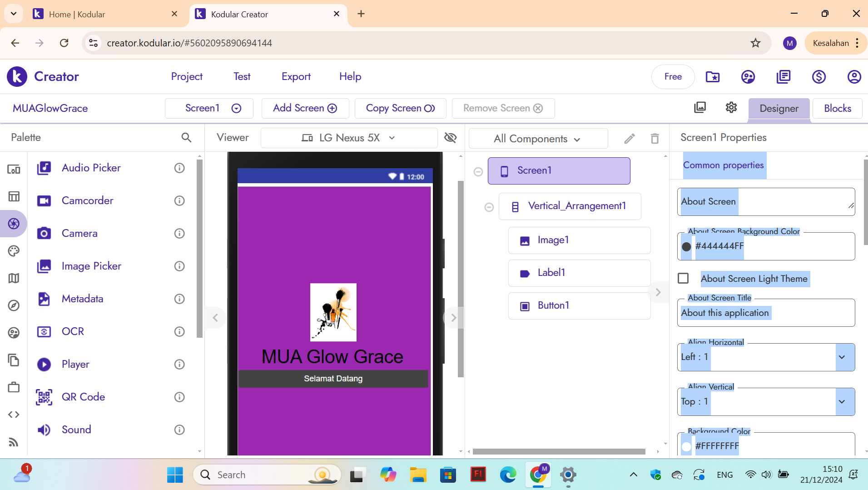Switch to the Blocks tab
Image resolution: width=868 pixels, height=490 pixels.
click(837, 108)
